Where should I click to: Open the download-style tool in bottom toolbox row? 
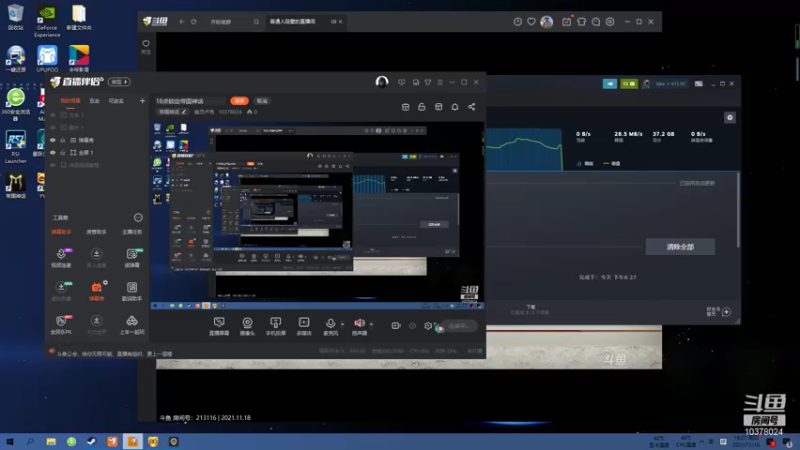point(96,324)
